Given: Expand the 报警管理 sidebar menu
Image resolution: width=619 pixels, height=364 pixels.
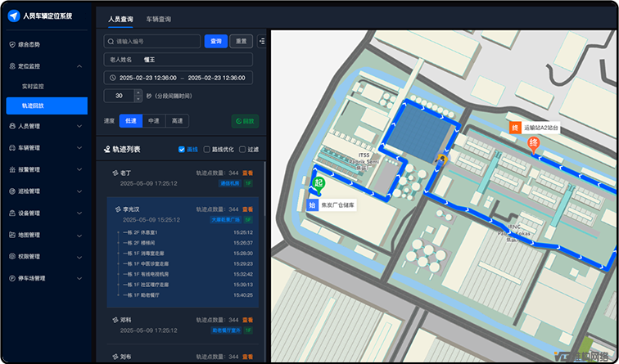Looking at the screenshot, I should tap(79, 169).
